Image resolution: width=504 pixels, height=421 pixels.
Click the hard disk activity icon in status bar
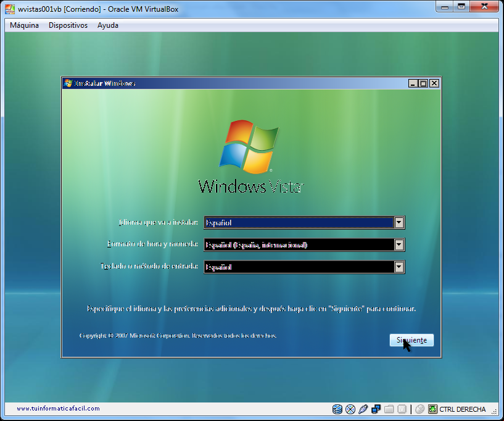(337, 409)
